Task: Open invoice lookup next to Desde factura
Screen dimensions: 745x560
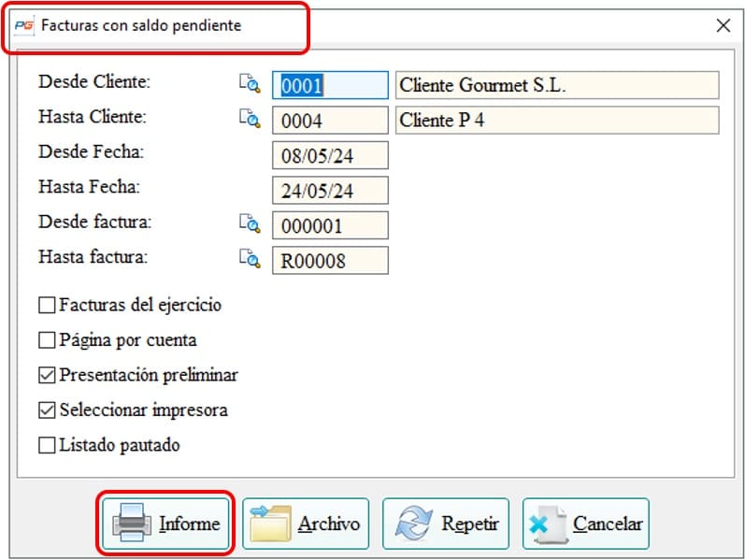Action: [250, 223]
